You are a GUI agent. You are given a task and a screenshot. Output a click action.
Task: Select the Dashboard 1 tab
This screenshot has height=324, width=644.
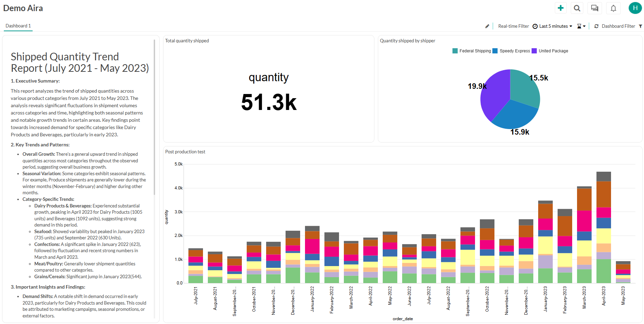coord(18,26)
